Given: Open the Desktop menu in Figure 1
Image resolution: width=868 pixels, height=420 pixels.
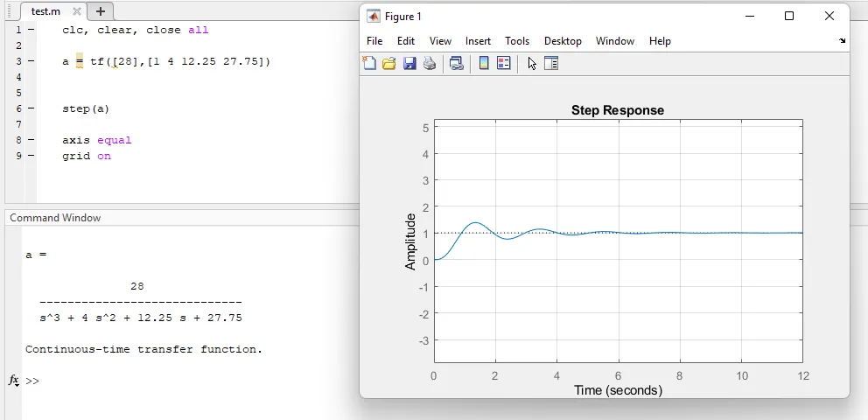Looking at the screenshot, I should pyautogui.click(x=563, y=41).
